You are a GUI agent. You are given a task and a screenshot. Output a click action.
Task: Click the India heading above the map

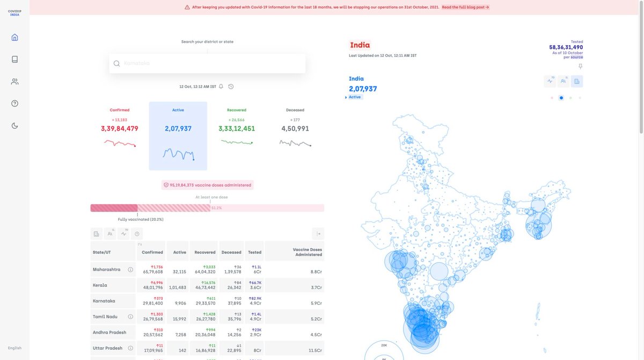click(x=360, y=45)
